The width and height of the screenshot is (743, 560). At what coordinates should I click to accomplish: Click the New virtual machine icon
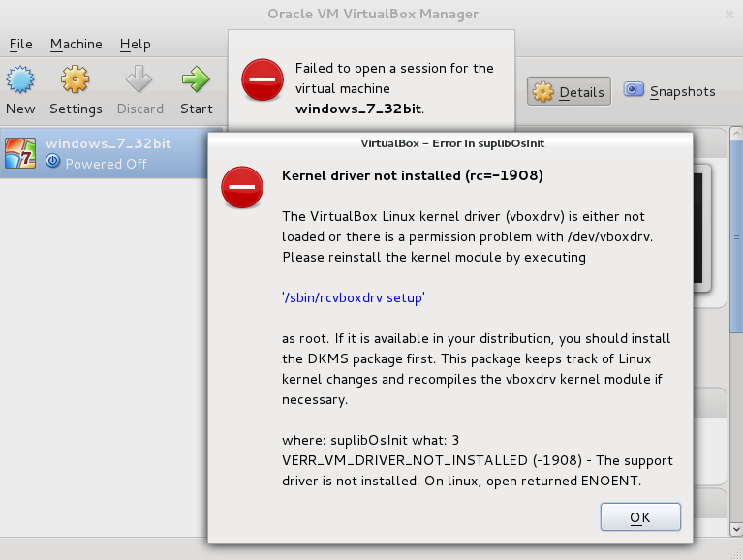(20, 79)
